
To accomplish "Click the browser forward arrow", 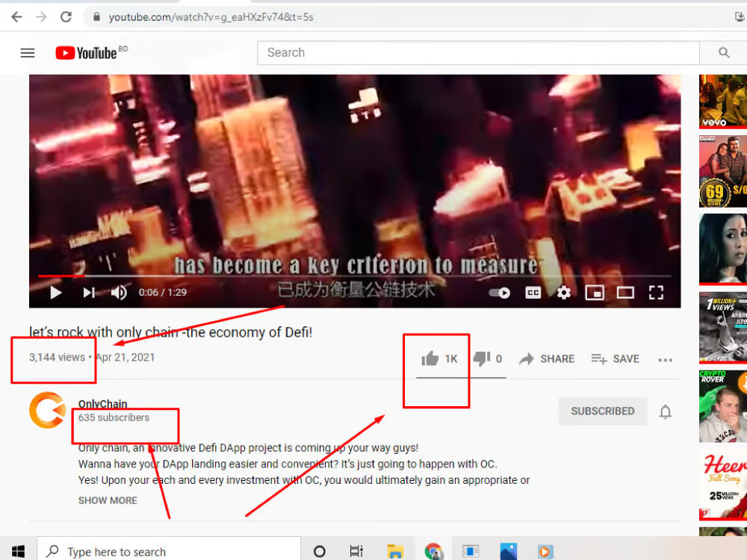I will coord(41,17).
